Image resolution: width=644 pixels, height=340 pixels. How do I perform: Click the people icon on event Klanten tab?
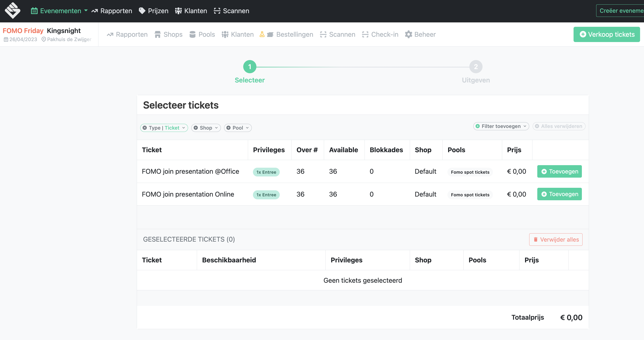coord(225,34)
